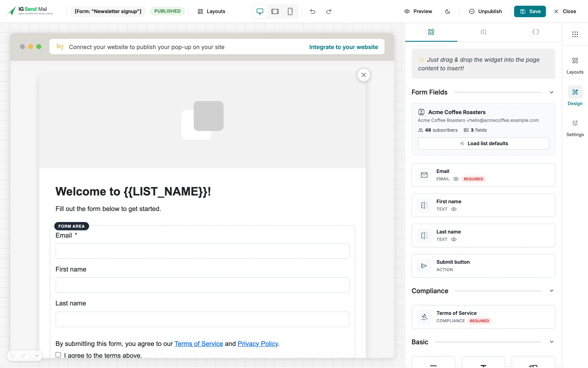Switch to tablet preview icon
Viewport: 588px width, 368px height.
275,11
